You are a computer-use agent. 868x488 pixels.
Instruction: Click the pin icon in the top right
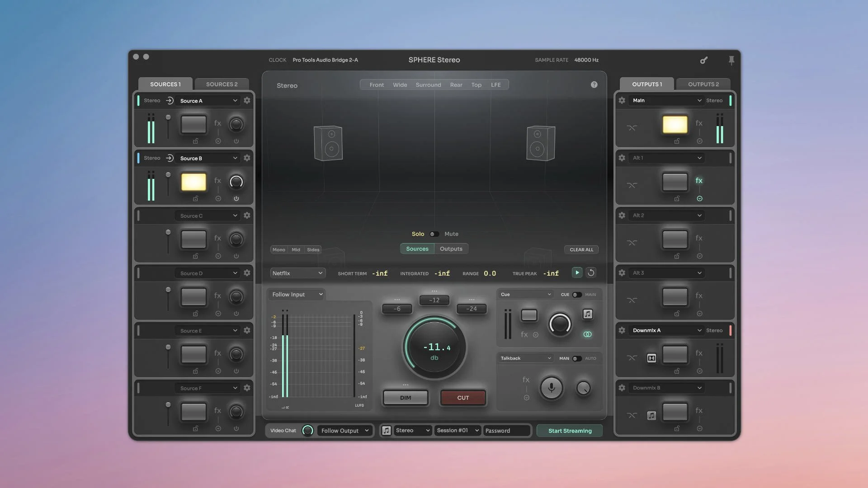click(731, 60)
